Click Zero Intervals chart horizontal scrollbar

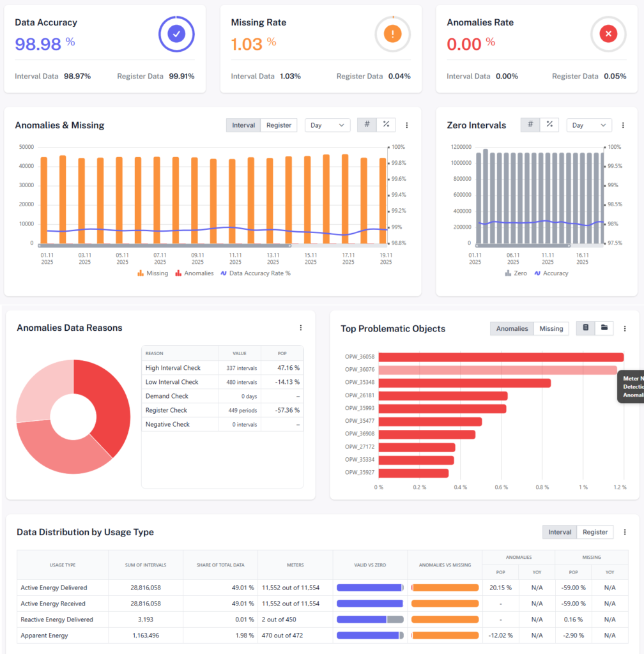coord(523,246)
